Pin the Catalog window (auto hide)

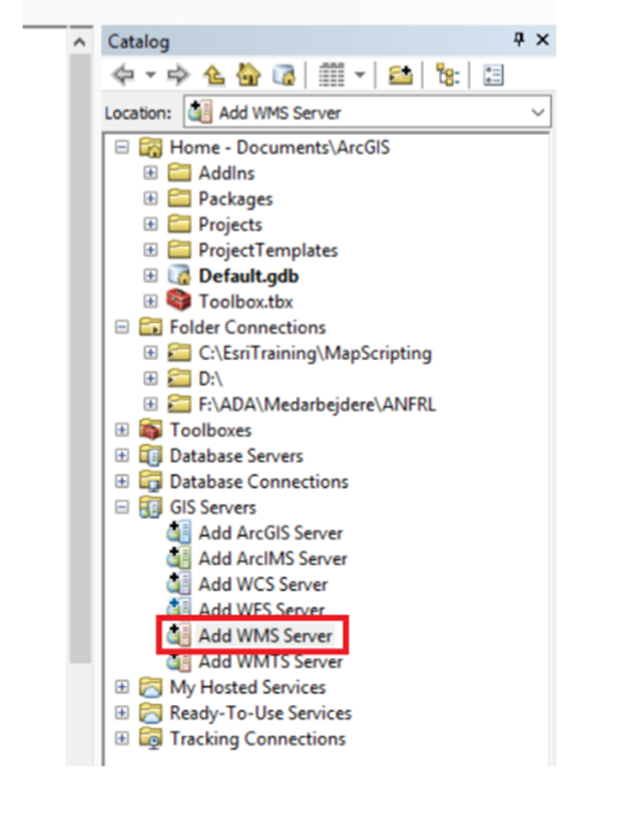(519, 39)
